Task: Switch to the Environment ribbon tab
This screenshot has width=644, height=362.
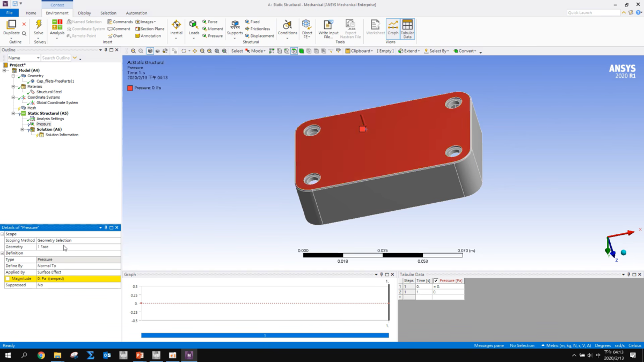Action: [57, 13]
